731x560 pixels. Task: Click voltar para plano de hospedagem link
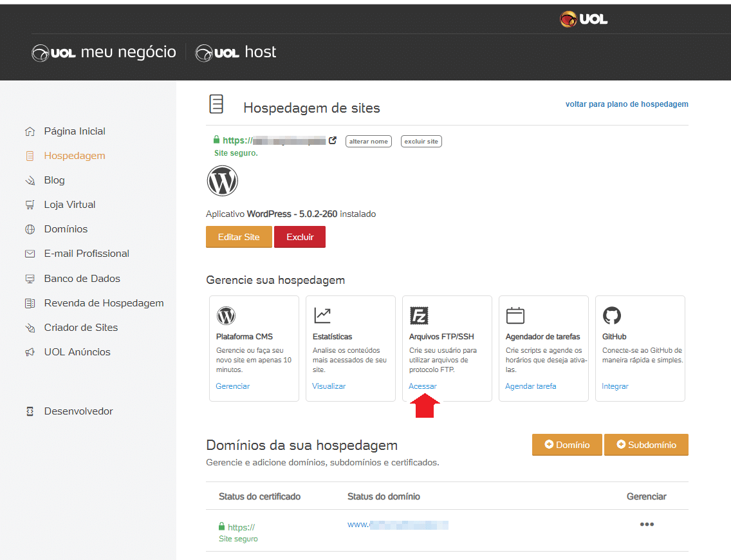click(x=627, y=104)
